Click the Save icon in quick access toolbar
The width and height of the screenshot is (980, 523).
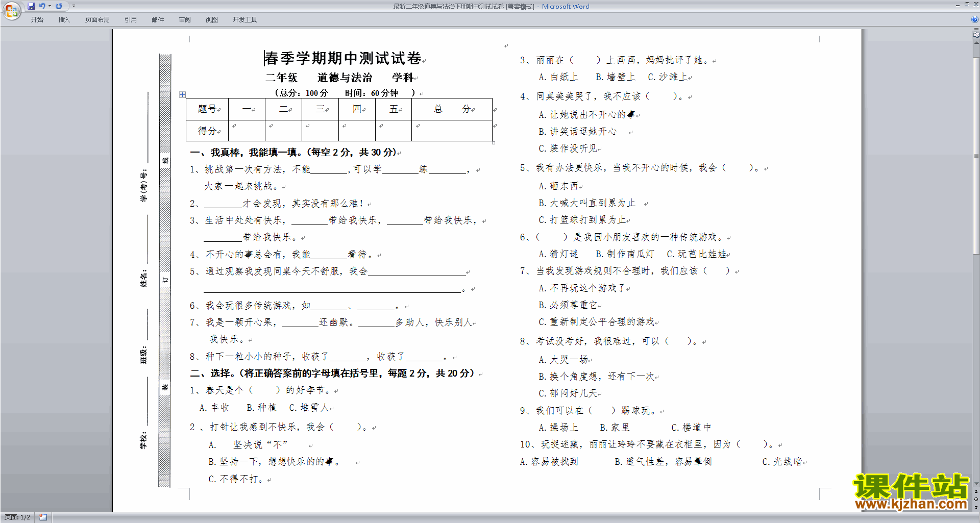pos(31,6)
